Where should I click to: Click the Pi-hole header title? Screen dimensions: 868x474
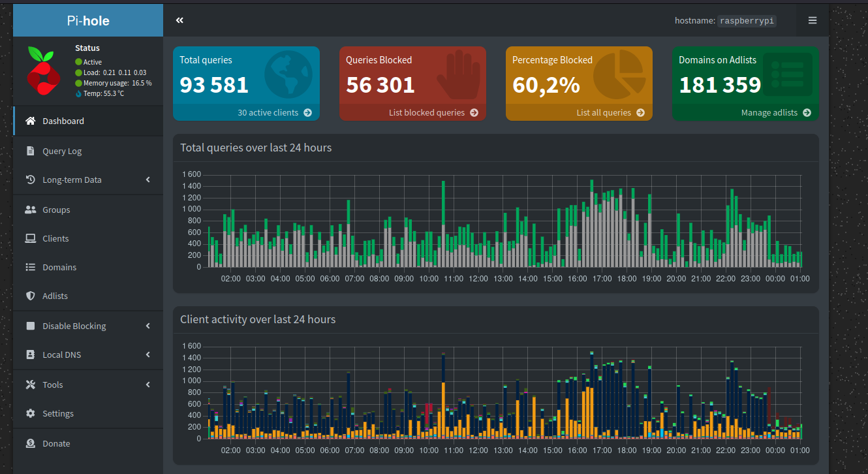[88, 20]
